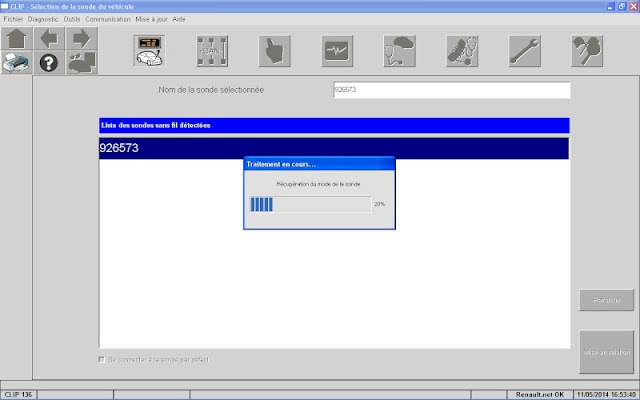Open the CAN network test icon

(212, 51)
